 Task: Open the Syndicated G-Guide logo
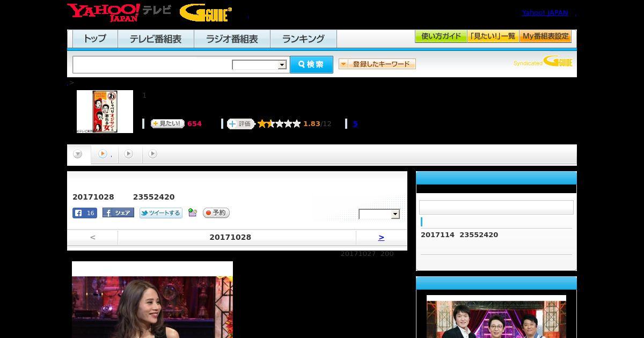coord(543,62)
